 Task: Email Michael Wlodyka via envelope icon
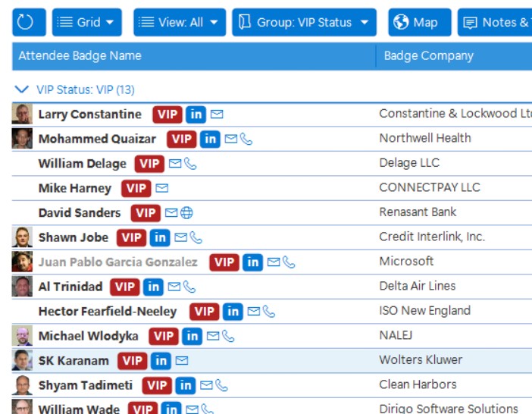pos(213,337)
